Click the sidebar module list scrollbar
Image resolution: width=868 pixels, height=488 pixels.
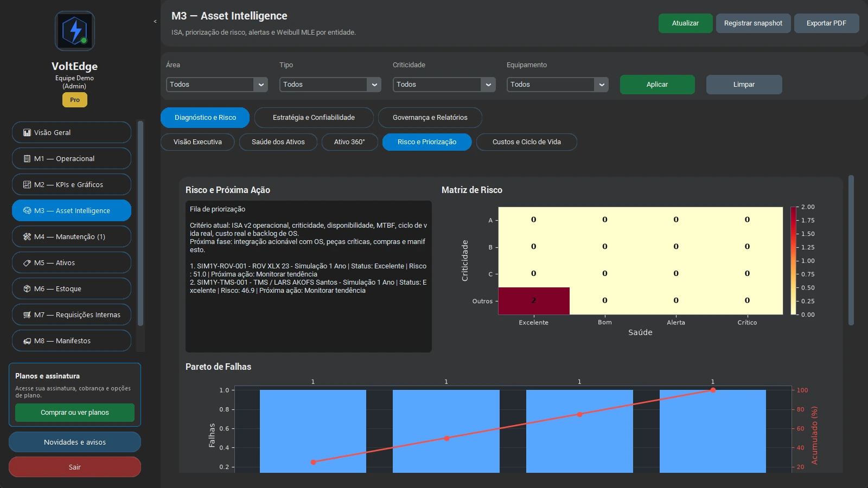(141, 223)
